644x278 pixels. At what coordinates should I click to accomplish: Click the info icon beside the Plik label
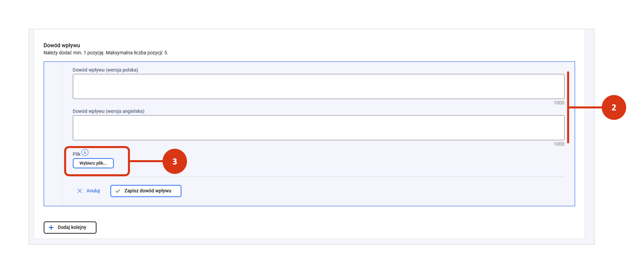85,153
